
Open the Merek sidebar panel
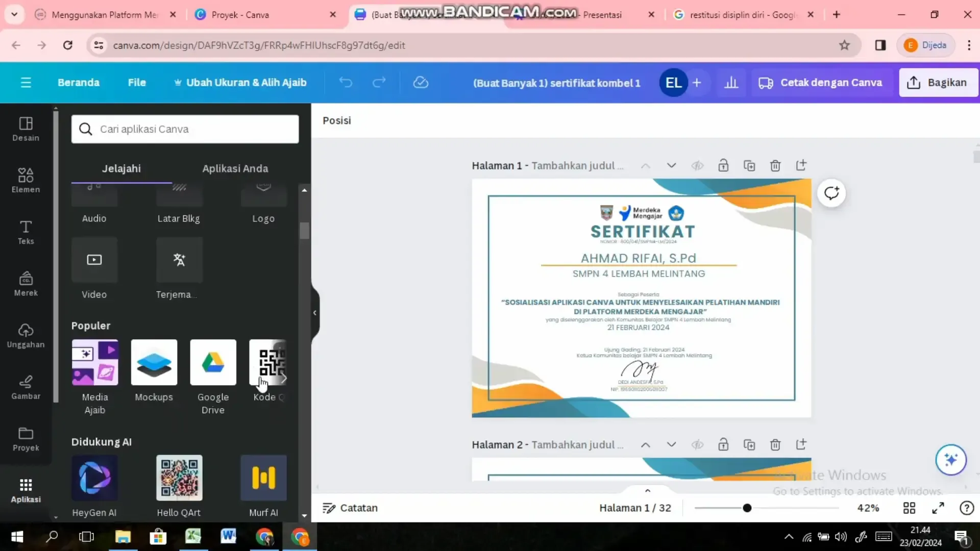click(x=26, y=284)
